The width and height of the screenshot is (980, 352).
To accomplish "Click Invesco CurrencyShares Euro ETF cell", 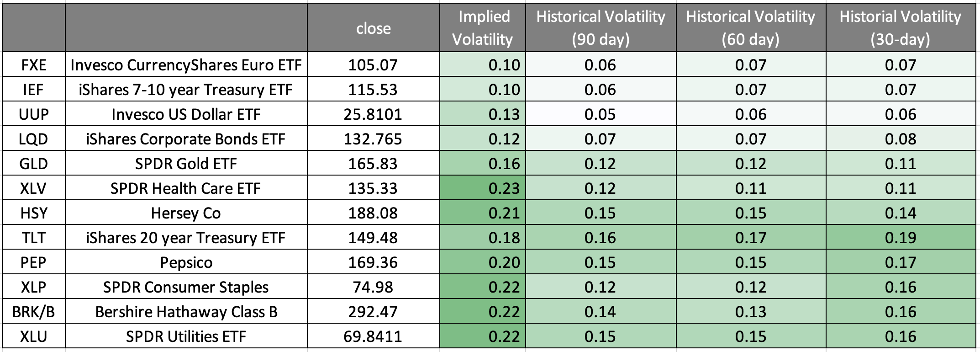I will (186, 65).
